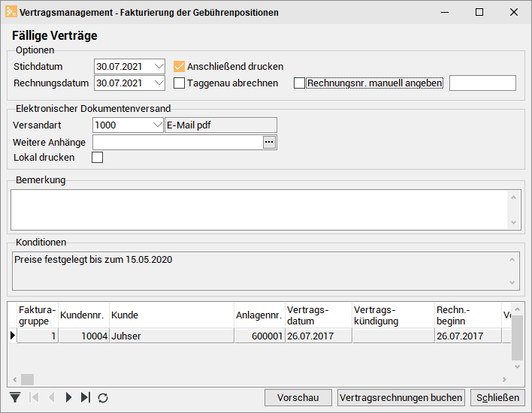Click the E-Mail pdf description field
The image size is (532, 413).
tap(221, 125)
